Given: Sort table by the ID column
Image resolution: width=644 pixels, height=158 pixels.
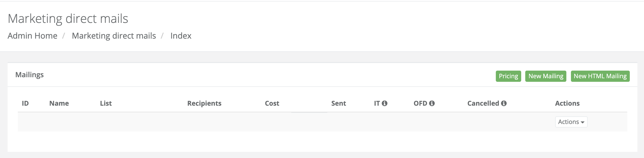Looking at the screenshot, I should click(25, 103).
